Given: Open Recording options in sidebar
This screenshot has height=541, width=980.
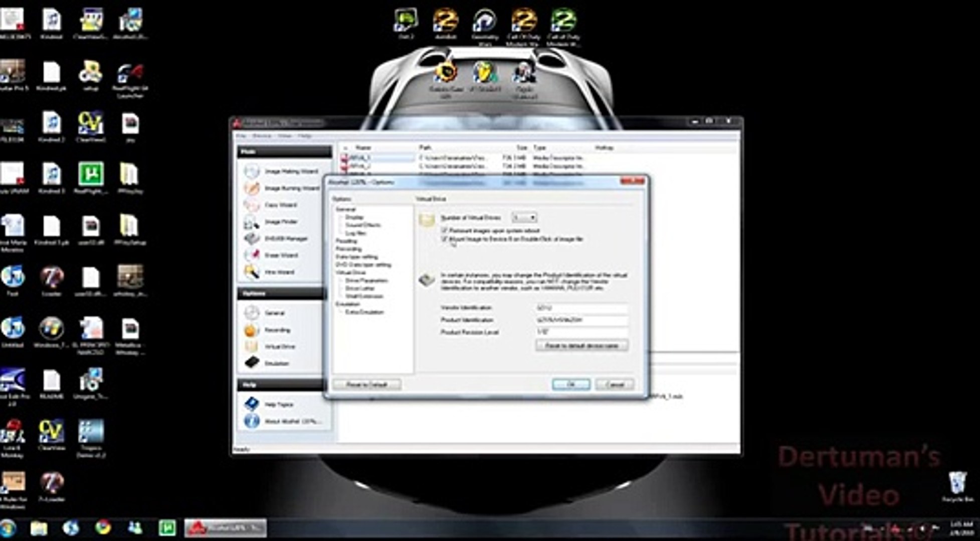Looking at the screenshot, I should 277,330.
